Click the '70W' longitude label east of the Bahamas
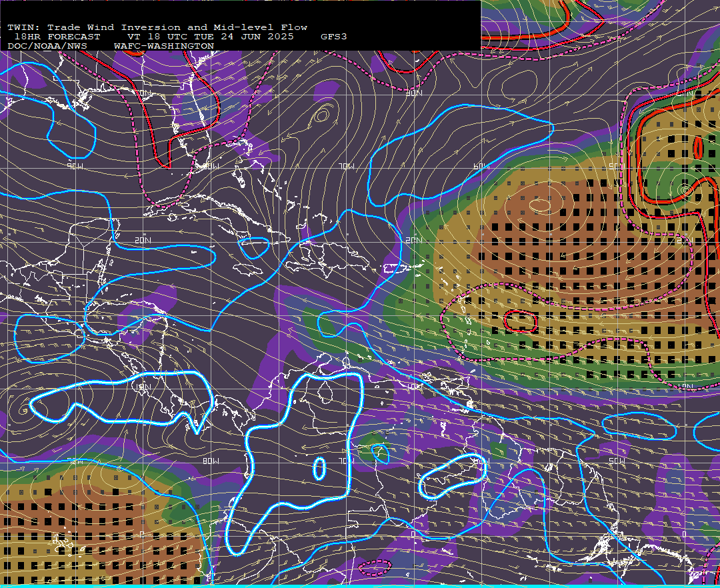 346,166
